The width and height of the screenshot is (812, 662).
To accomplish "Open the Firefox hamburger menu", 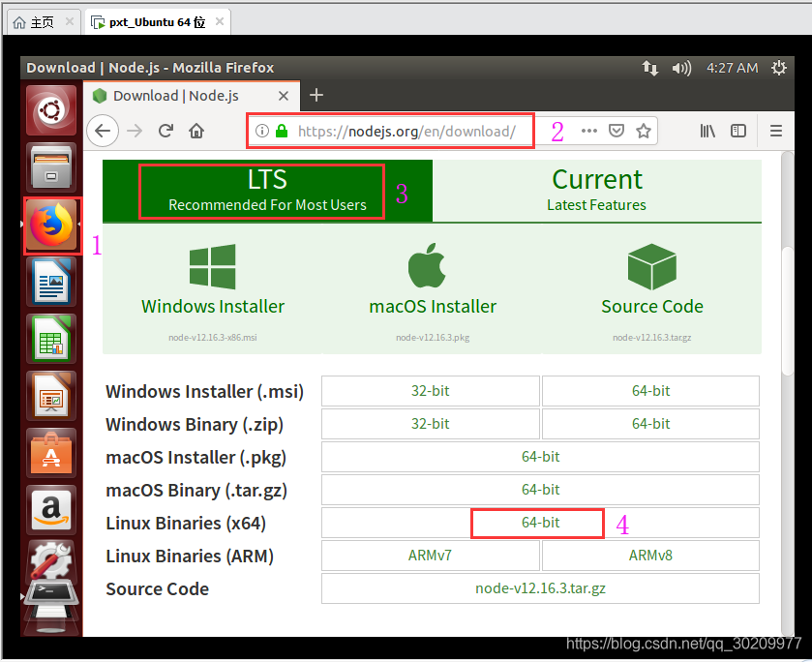I will tap(776, 131).
